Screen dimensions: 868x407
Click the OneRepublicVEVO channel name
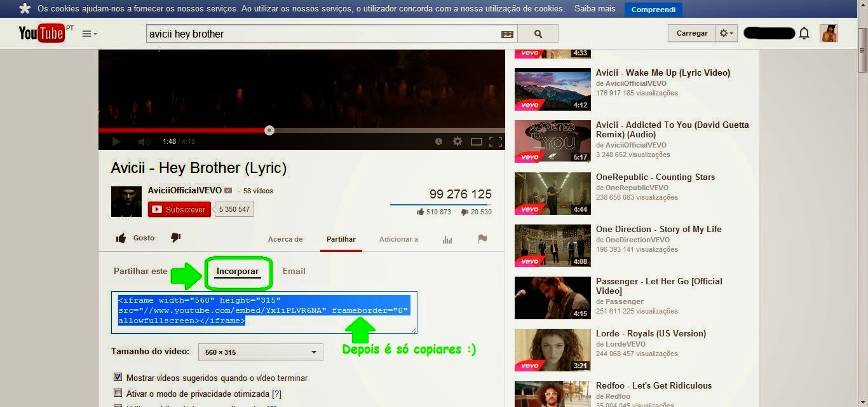pos(636,188)
